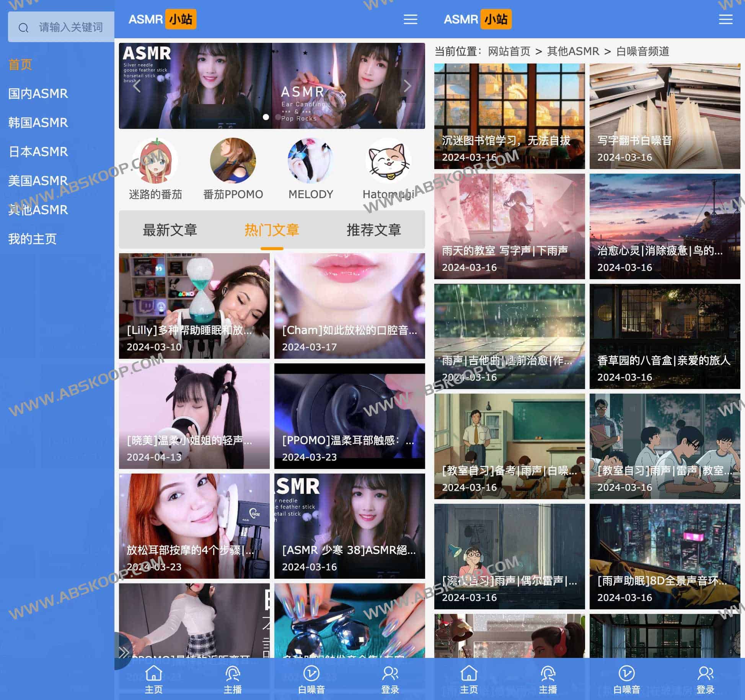
Task: Switch to the 最新文章 tab
Action: 170,230
